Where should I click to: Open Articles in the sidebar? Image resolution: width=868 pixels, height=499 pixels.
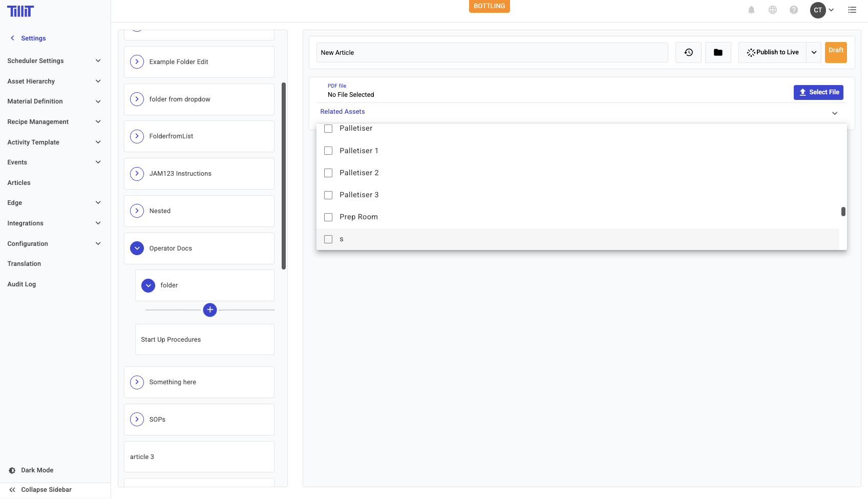[19, 183]
